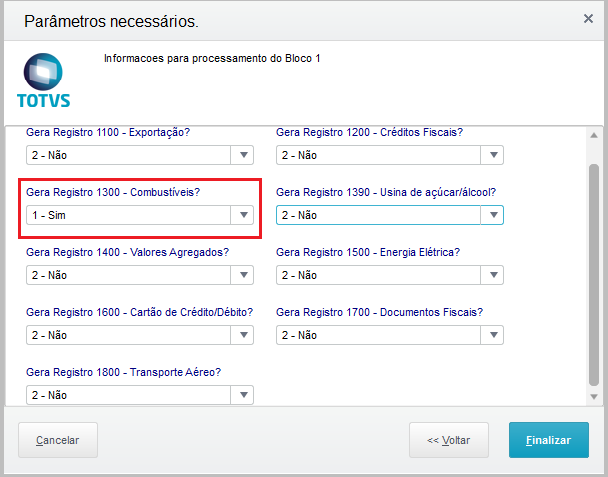Click the scroll up arrow

click(594, 136)
